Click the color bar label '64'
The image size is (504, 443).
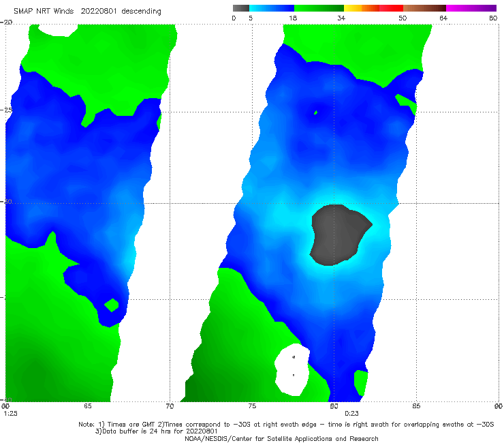coord(443,18)
